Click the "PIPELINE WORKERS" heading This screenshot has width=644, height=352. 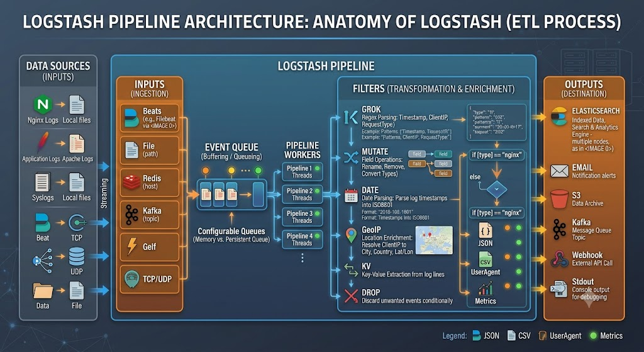[x=303, y=150]
